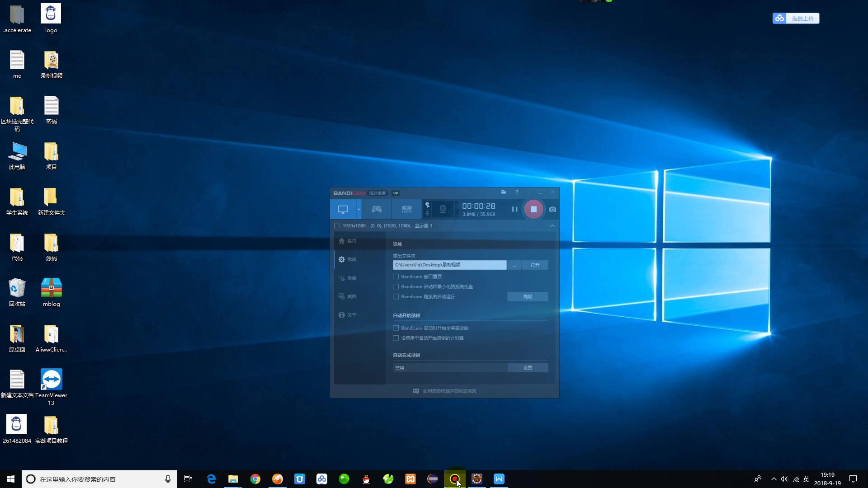The width and height of the screenshot is (868, 488).
Task: Open Windows notification center
Action: (x=853, y=479)
